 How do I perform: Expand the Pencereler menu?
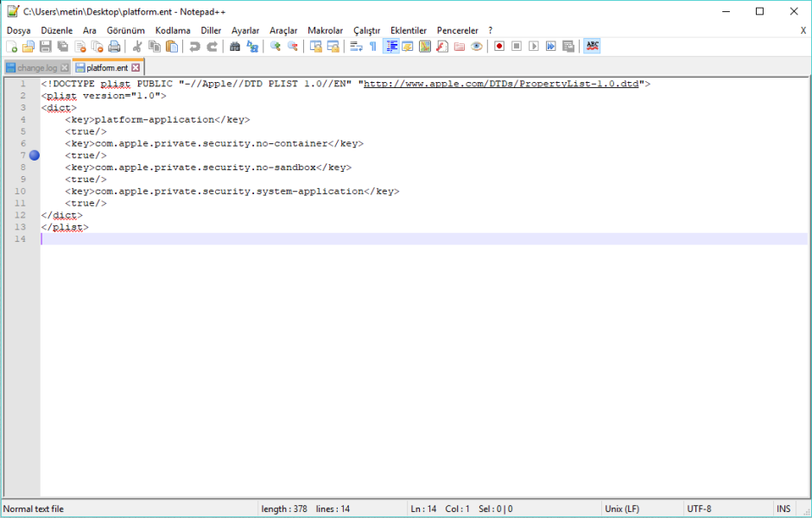pos(457,29)
